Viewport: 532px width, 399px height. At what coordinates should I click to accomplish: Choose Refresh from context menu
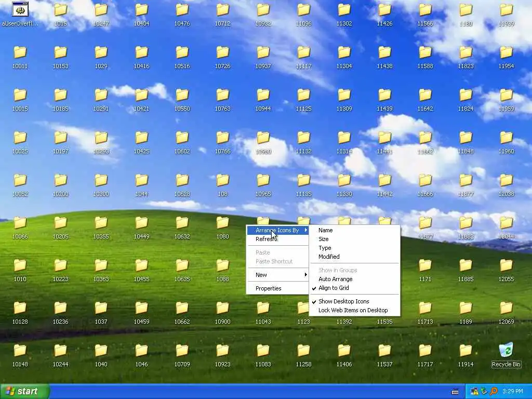[278, 239]
